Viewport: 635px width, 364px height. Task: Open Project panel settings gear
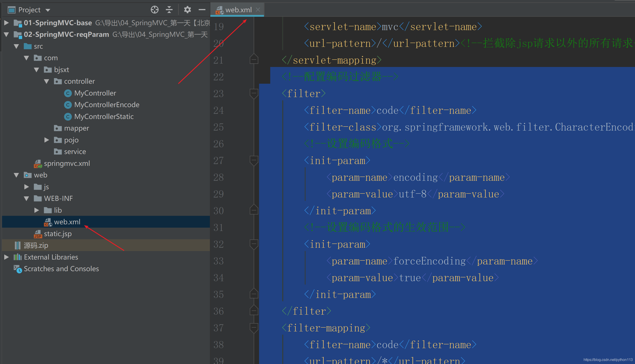(187, 10)
